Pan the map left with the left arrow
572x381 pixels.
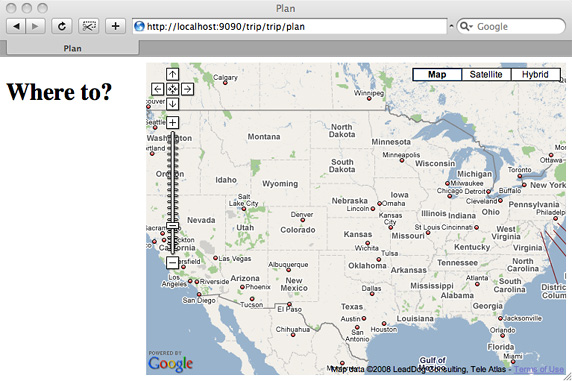pos(158,89)
